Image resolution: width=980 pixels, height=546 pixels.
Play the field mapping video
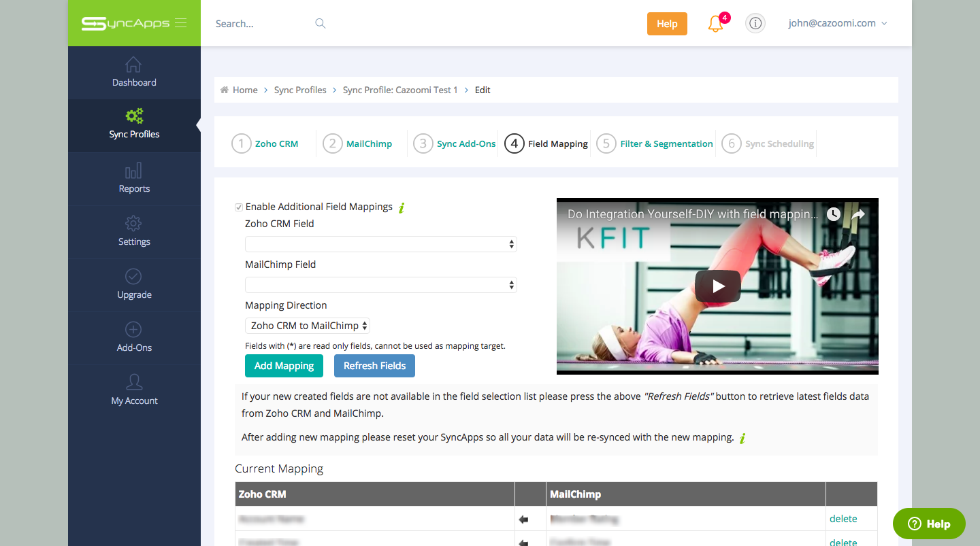(x=717, y=286)
